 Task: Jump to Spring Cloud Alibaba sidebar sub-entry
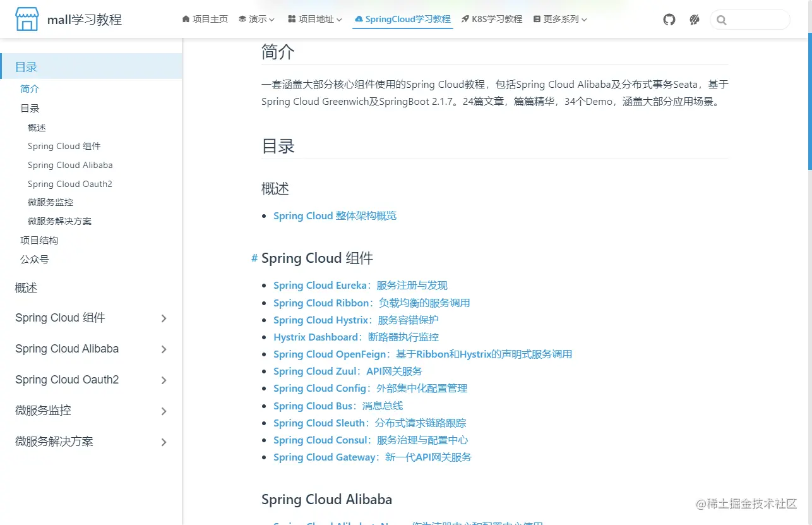(x=70, y=165)
